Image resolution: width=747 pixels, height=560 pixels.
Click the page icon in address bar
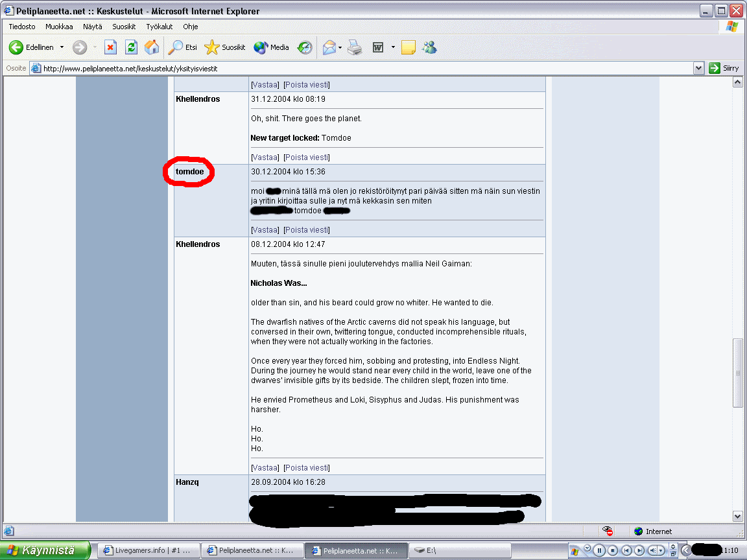(x=36, y=69)
